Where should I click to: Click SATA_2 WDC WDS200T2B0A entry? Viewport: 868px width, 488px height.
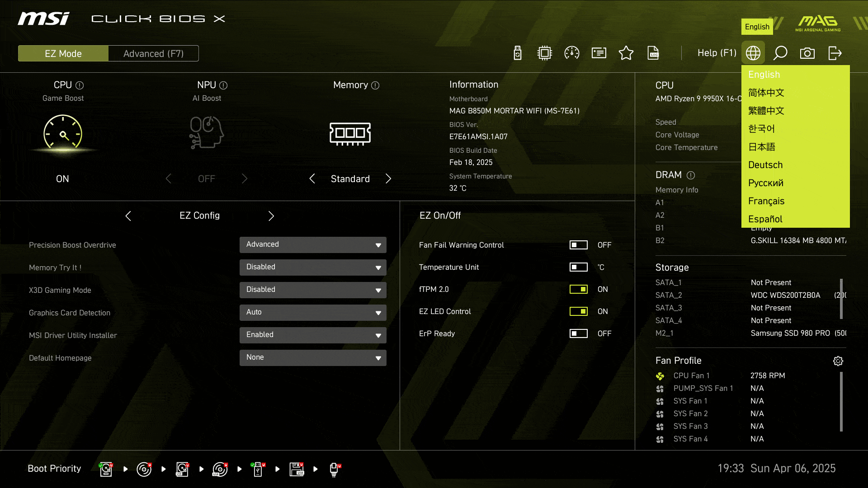click(750, 295)
